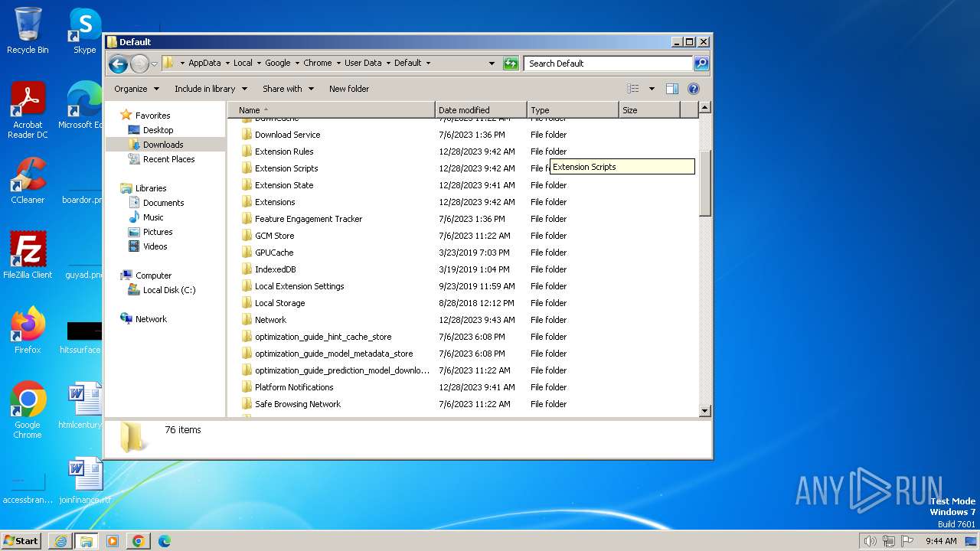
Task: Open Acrobat Reader DC desktop shortcut
Action: click(28, 111)
